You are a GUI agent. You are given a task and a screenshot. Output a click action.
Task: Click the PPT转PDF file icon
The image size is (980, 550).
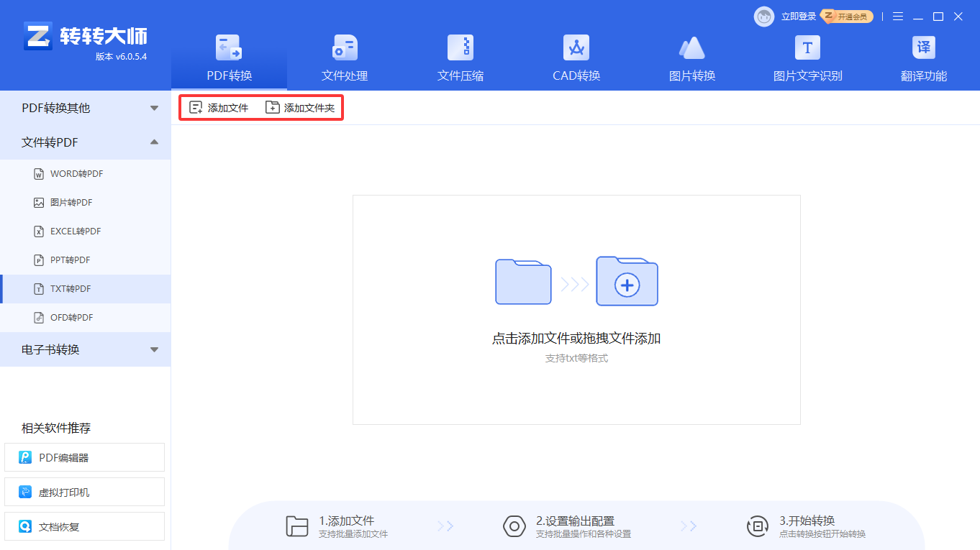pos(39,260)
